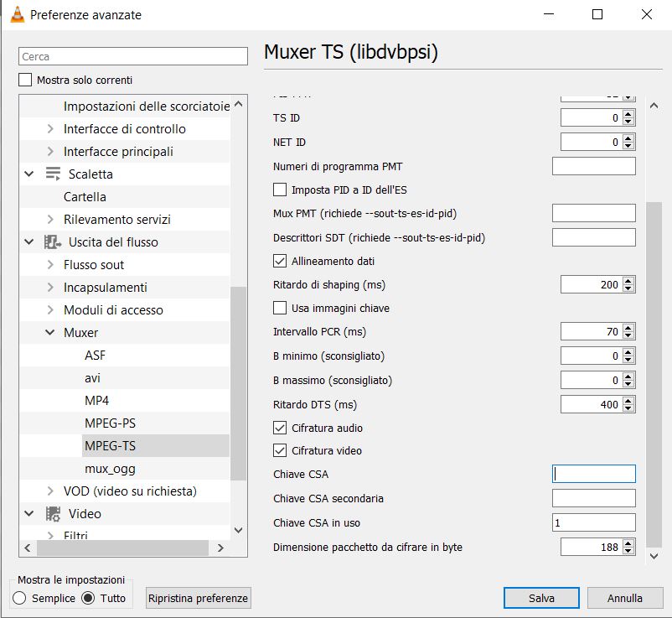Disable Cifratura audio checkbox
Image resolution: width=672 pixels, height=618 pixels.
pos(280,428)
